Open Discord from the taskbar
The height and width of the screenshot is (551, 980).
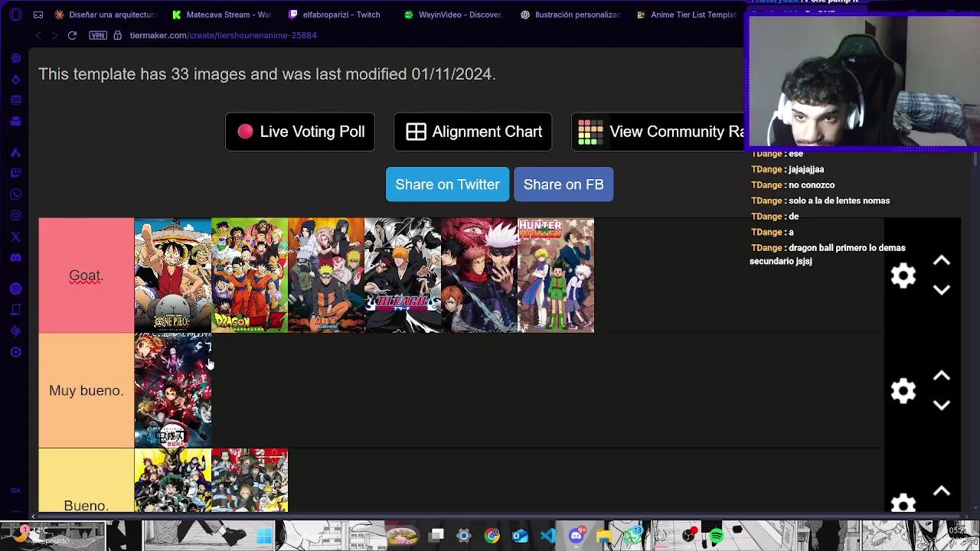click(577, 536)
